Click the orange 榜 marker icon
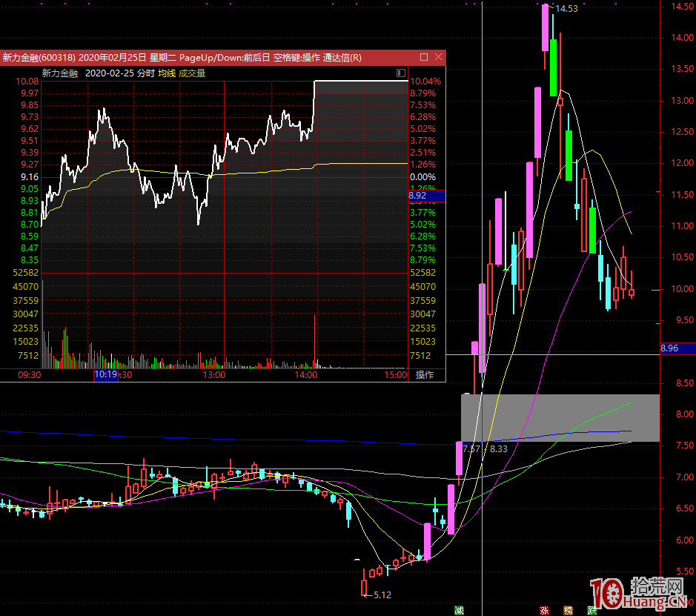This screenshot has width=696, height=616. (x=569, y=610)
